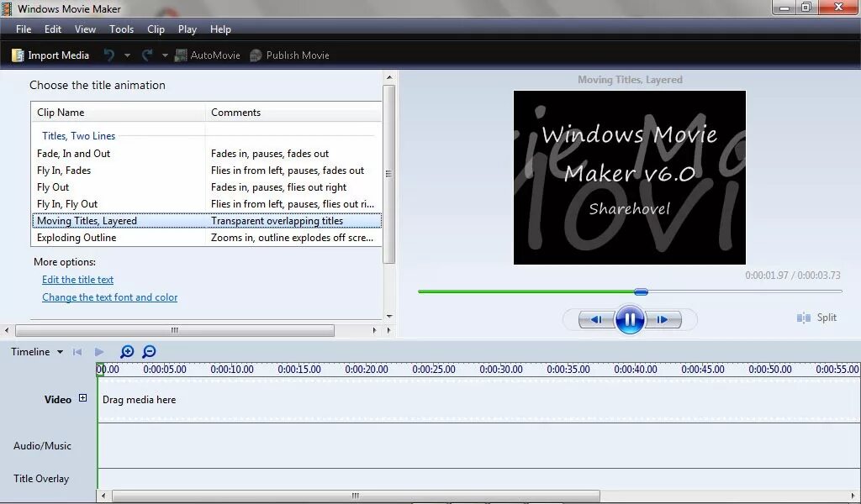This screenshot has height=504, width=861.
Task: Open the File menu
Action: pos(24,29)
